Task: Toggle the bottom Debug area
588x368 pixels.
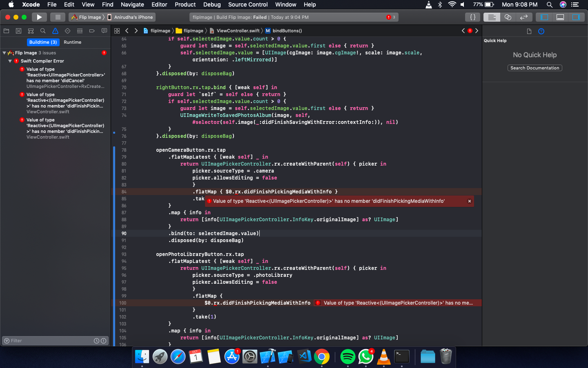Action: (560, 17)
